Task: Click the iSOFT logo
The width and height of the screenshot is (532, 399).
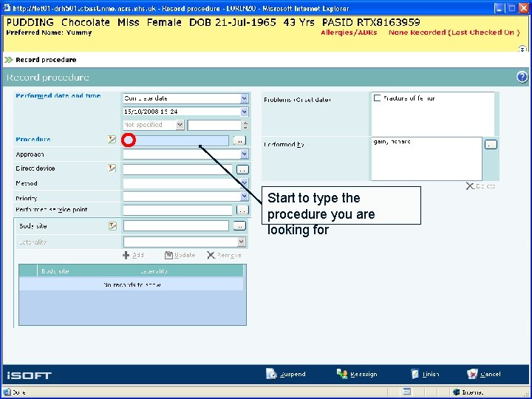Action: [x=29, y=375]
